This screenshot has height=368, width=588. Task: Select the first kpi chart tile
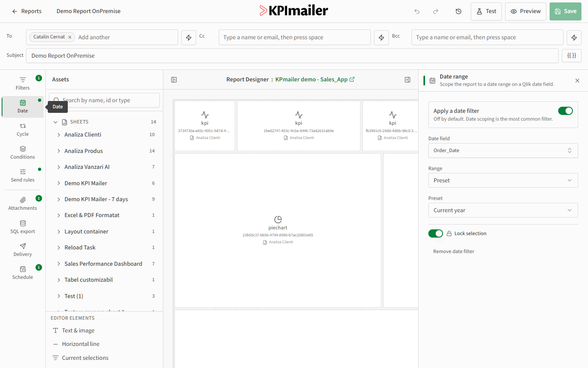(x=205, y=126)
